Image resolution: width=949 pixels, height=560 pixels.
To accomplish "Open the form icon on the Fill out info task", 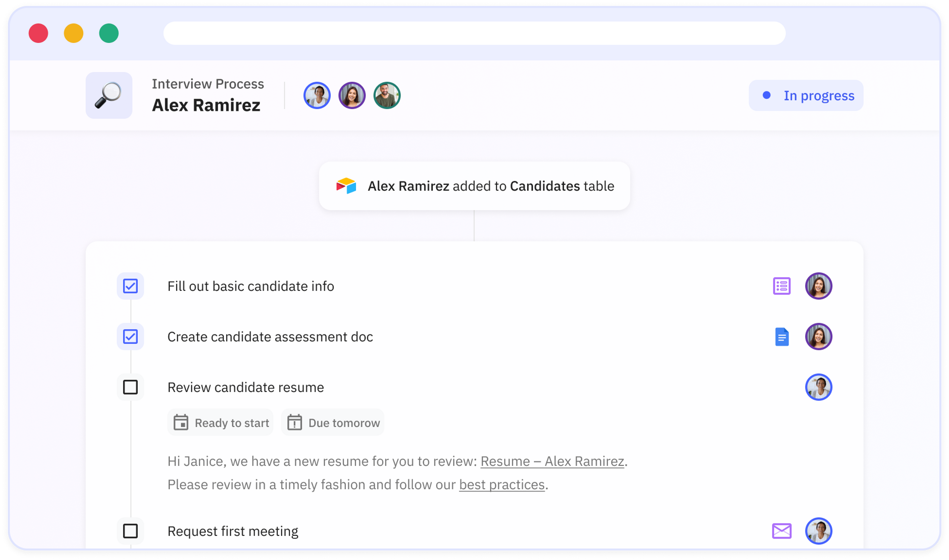I will pos(781,286).
